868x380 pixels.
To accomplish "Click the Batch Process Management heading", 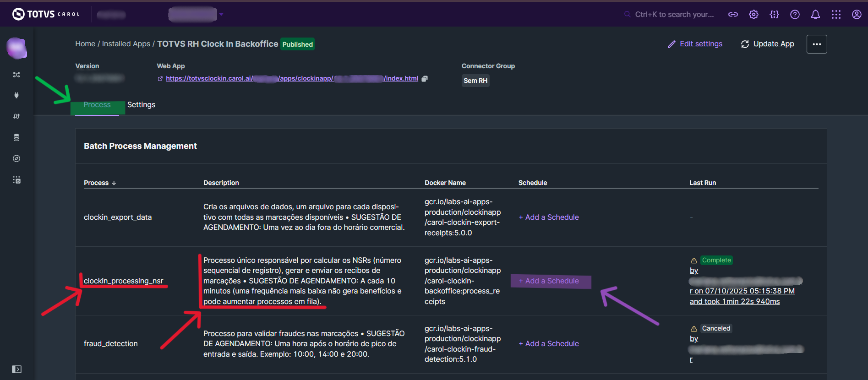I will (140, 146).
